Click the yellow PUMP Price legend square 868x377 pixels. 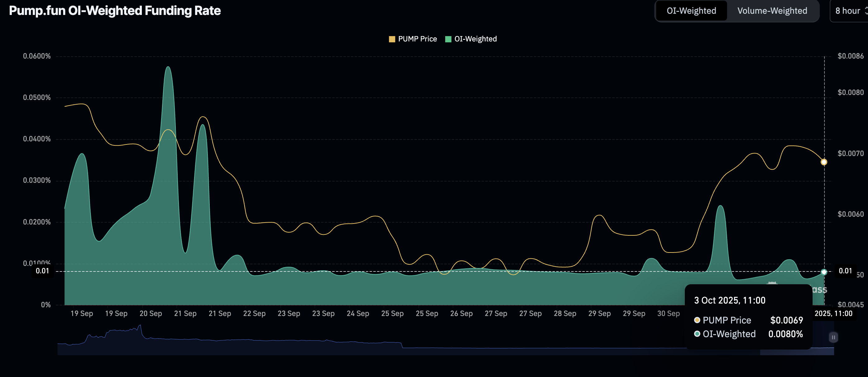(392, 39)
